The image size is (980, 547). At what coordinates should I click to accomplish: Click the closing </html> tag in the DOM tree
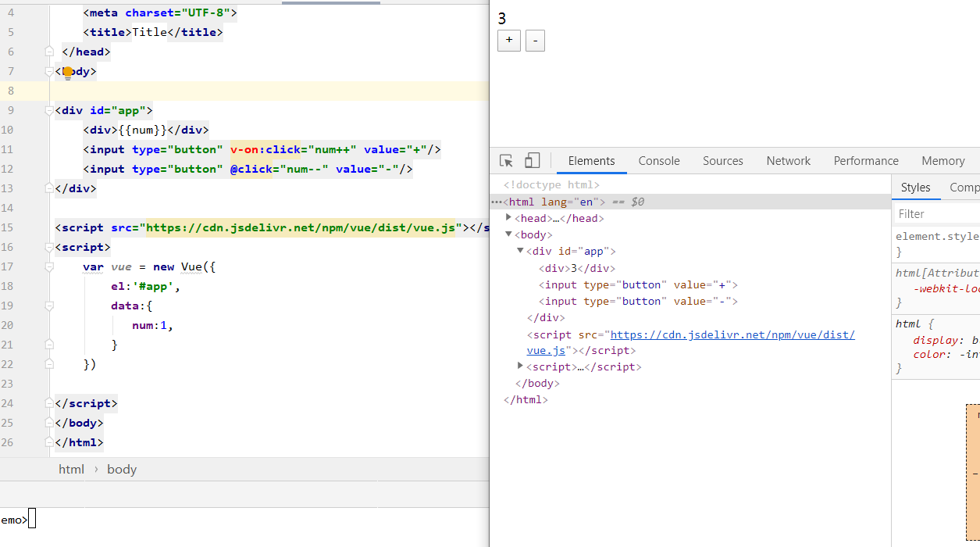coord(526,399)
